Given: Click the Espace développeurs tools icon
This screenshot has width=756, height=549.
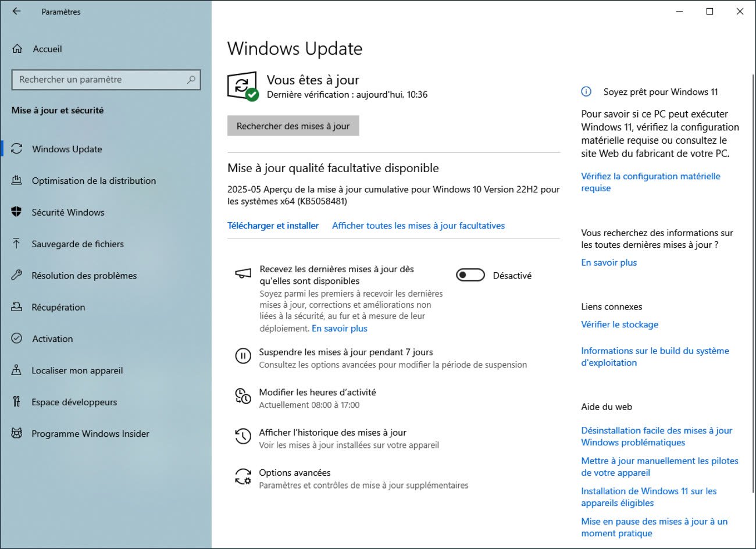Looking at the screenshot, I should click(17, 401).
